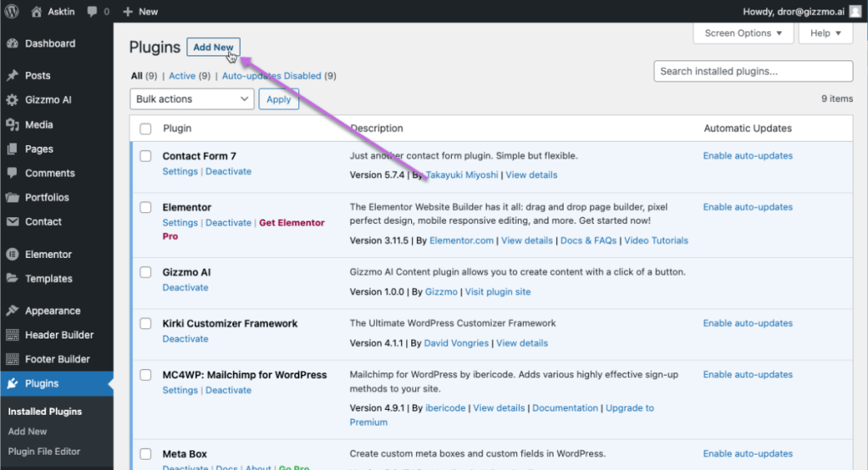The image size is (868, 470).
Task: Click the Media icon in sidebar
Action: 12,125
